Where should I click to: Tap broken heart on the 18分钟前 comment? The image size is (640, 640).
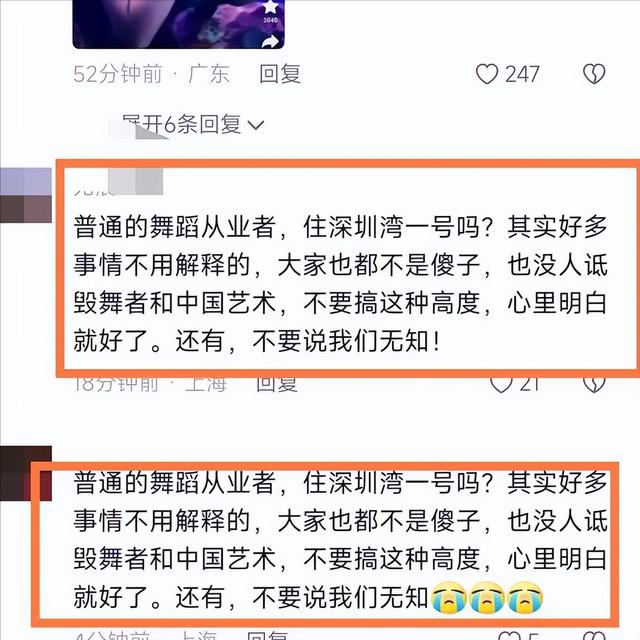[x=594, y=384]
